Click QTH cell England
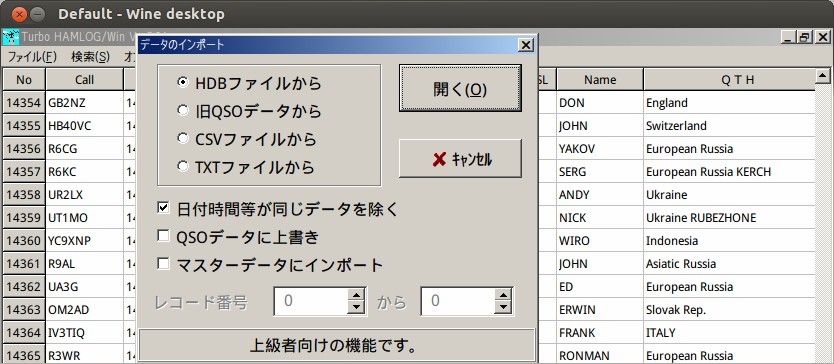 coord(729,103)
